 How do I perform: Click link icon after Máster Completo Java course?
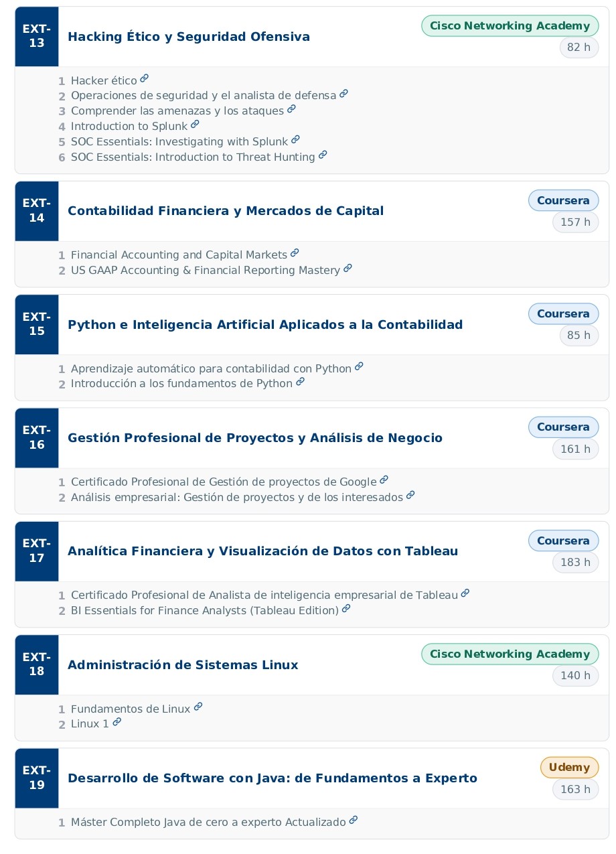click(354, 820)
